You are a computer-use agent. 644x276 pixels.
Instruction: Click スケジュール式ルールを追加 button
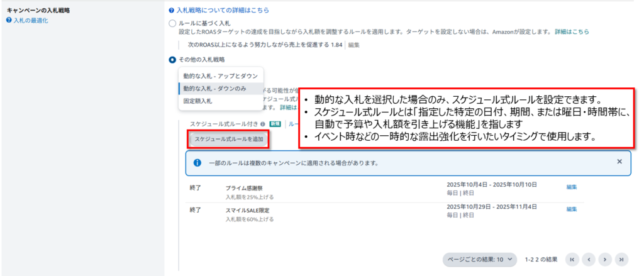[229, 139]
